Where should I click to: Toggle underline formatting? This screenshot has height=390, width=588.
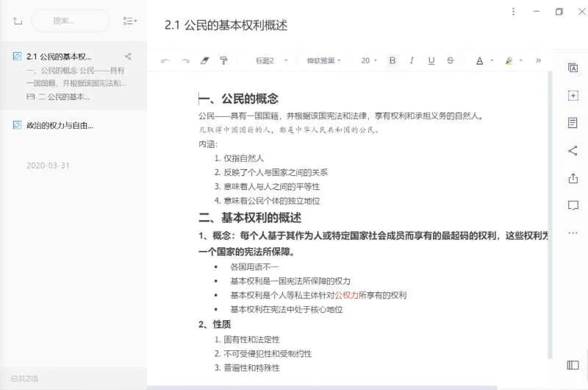431,60
